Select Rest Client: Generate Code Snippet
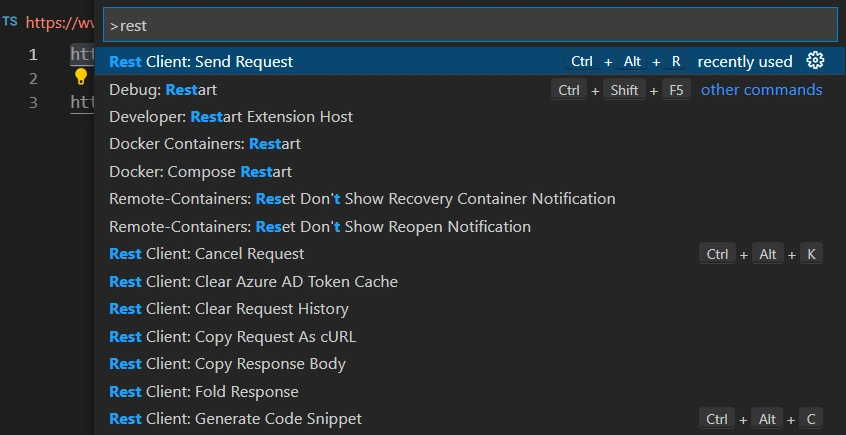 click(468, 419)
